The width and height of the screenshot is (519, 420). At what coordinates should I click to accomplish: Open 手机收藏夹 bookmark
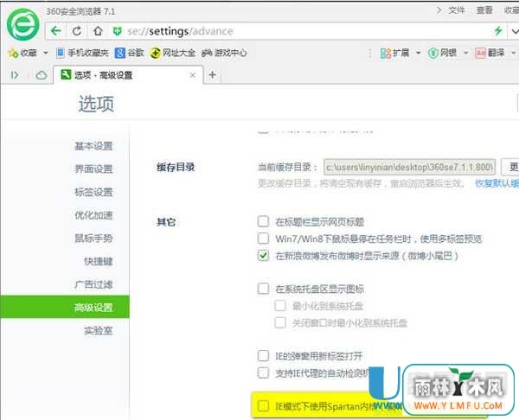click(82, 53)
